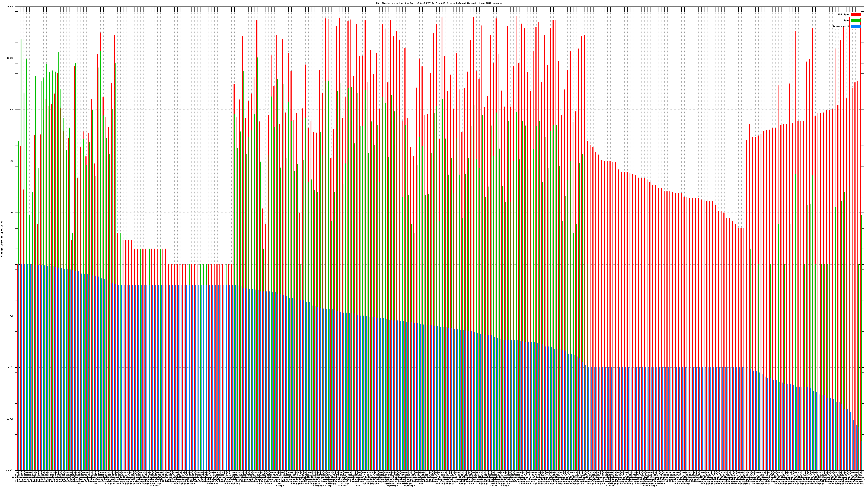Image resolution: width=868 pixels, height=488 pixels.
Task: Click the 0.1 y-axis tick label
Action: (12, 316)
